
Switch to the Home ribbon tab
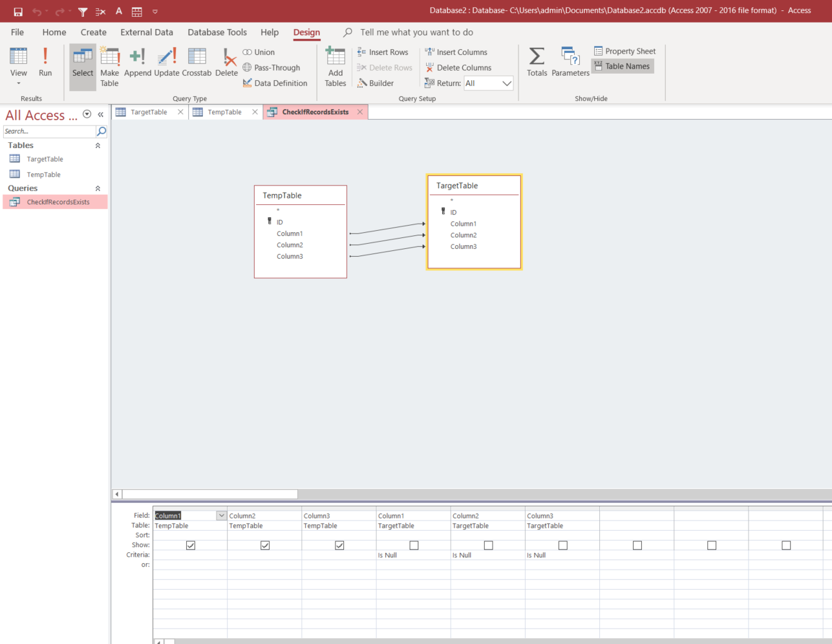(54, 32)
